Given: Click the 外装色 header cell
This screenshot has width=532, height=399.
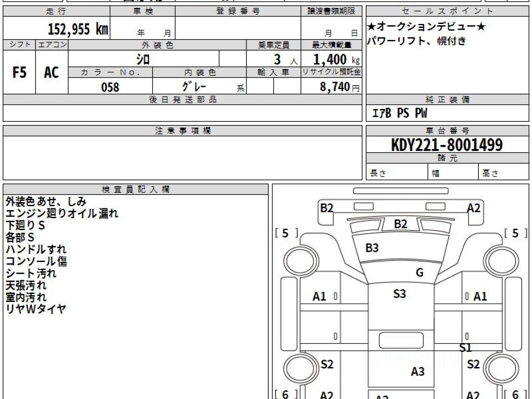Looking at the screenshot, I should pyautogui.click(x=157, y=45).
